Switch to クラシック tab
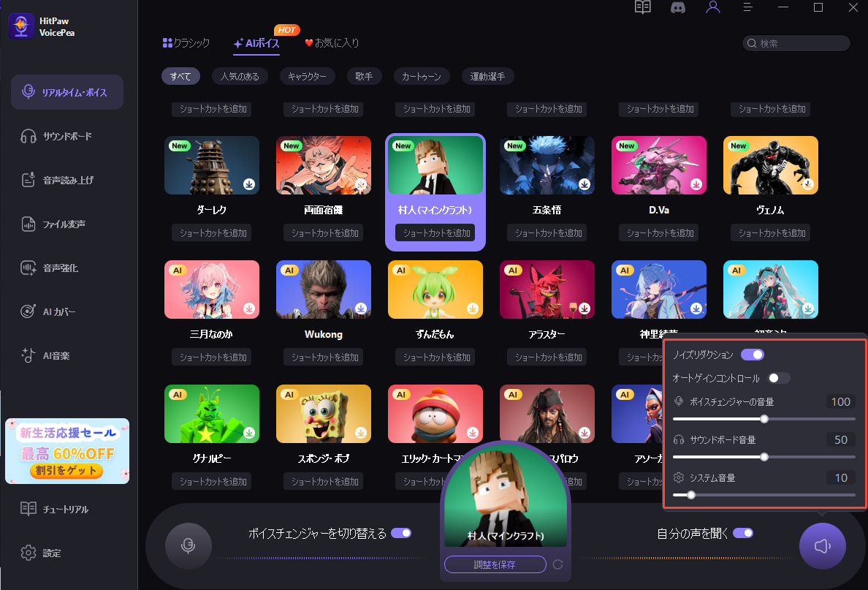 click(186, 42)
